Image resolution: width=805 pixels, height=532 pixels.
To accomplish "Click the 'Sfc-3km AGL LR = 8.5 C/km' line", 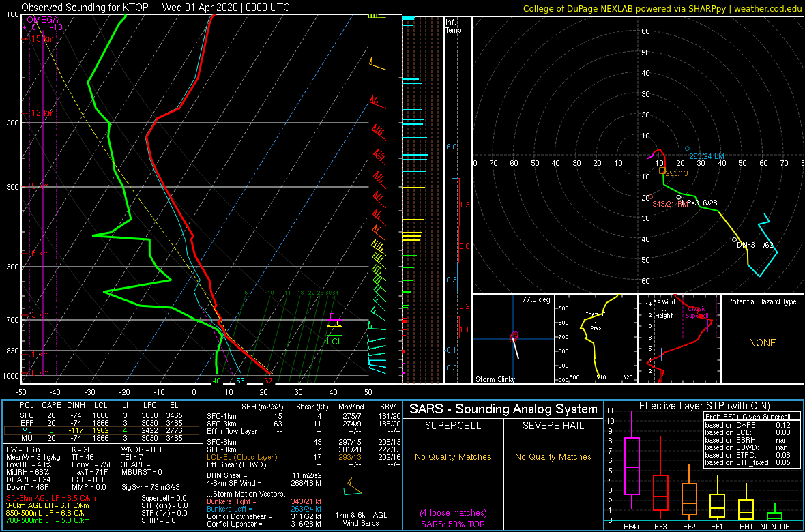I will click(x=51, y=498).
